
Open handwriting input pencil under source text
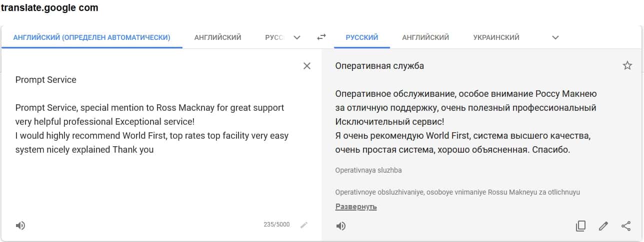pos(303,225)
